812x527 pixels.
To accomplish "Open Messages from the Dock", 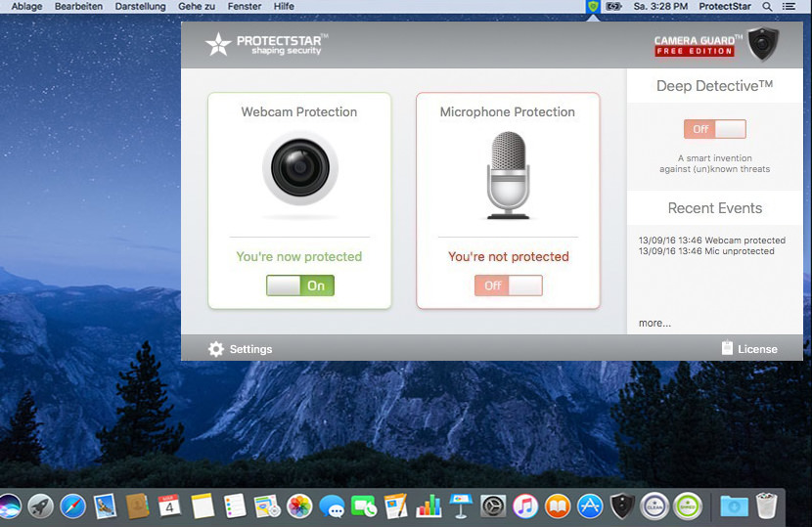I will (332, 506).
